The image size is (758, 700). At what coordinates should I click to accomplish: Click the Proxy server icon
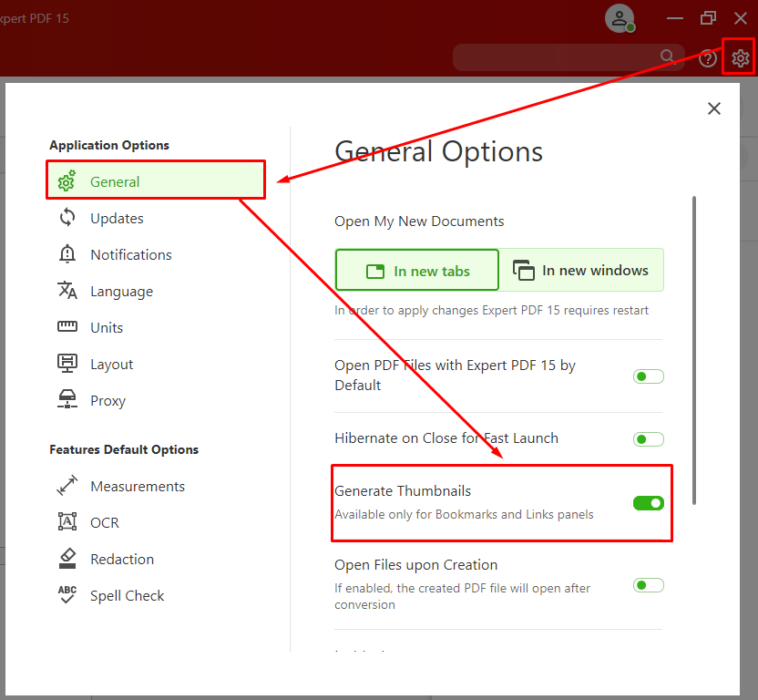67,399
